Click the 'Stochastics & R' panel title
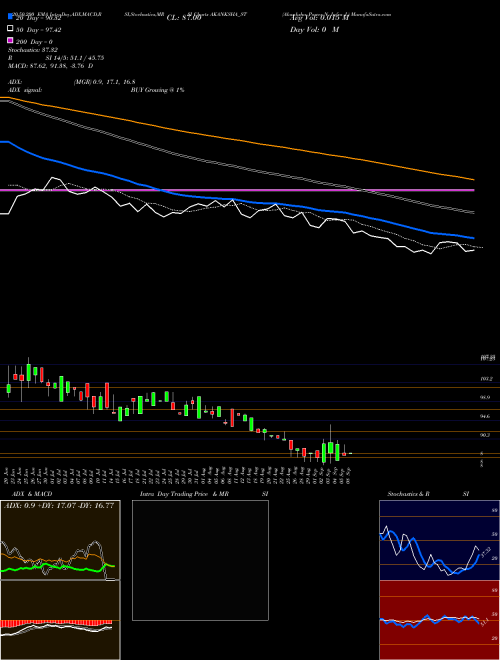The width and height of the screenshot is (500, 660). click(408, 494)
